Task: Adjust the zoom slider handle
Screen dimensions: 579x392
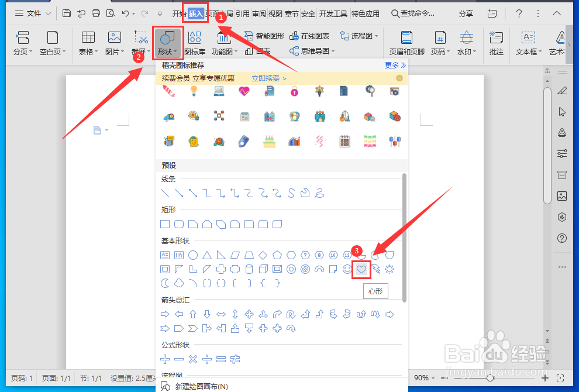Action: [x=490, y=378]
